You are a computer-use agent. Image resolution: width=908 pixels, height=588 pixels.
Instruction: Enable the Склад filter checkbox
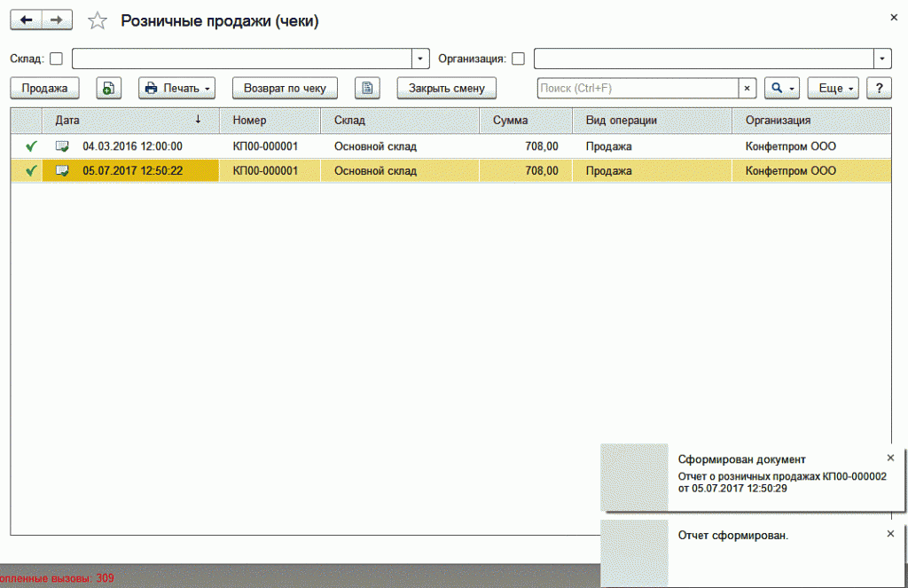(x=57, y=59)
